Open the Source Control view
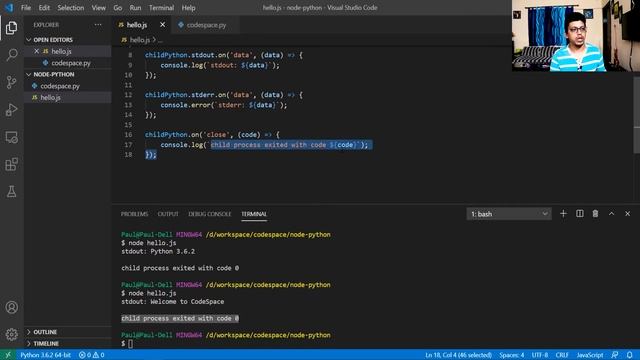Viewport: 640px width, 360px height. tap(11, 82)
